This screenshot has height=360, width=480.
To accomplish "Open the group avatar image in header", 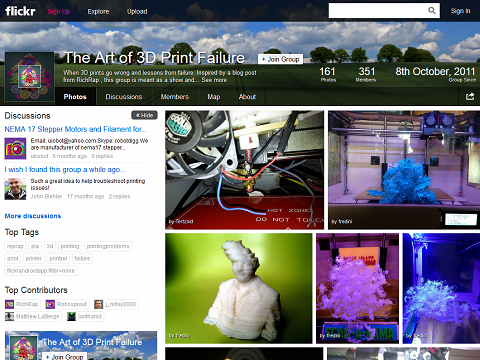I will (29, 77).
